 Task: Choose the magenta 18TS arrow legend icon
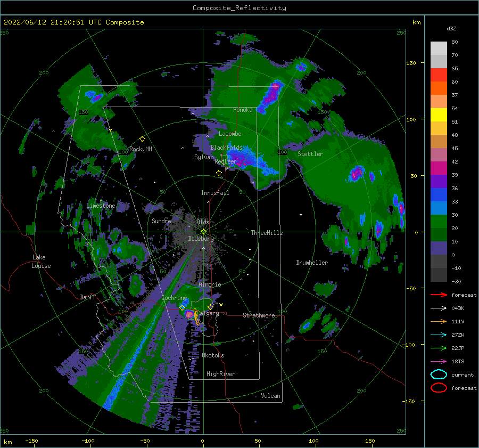[439, 362]
